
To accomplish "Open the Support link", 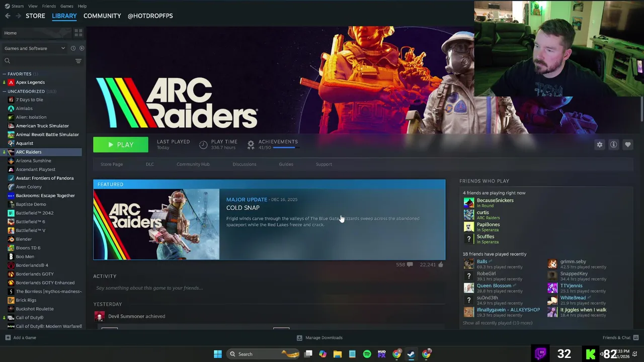I will click(324, 164).
